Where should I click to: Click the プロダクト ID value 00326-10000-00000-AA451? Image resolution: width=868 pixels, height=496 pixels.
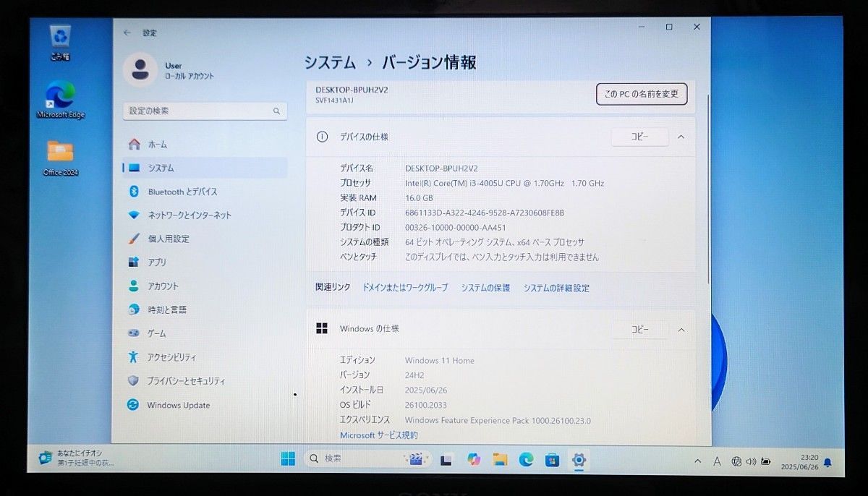pos(456,227)
